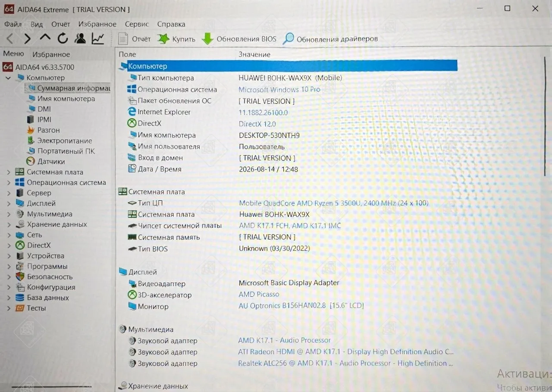Open the Отчёт menu in the menu bar
The image size is (552, 392).
(61, 24)
